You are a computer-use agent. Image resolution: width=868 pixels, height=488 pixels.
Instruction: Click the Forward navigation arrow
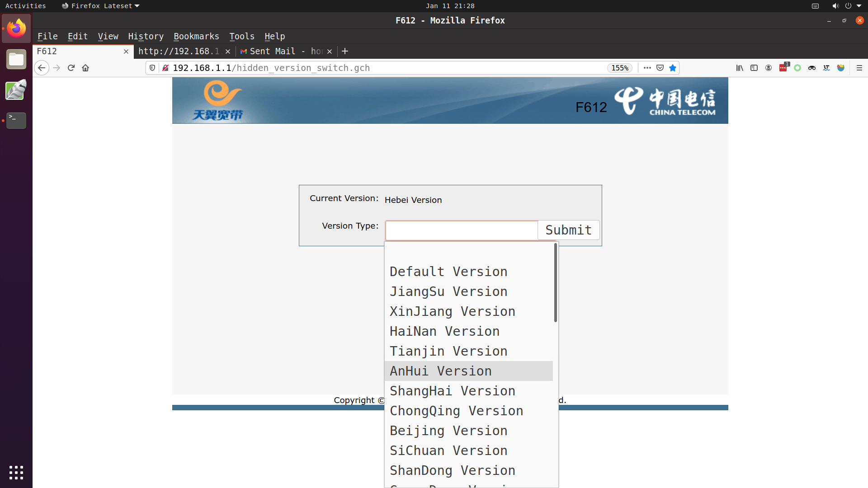click(x=57, y=68)
